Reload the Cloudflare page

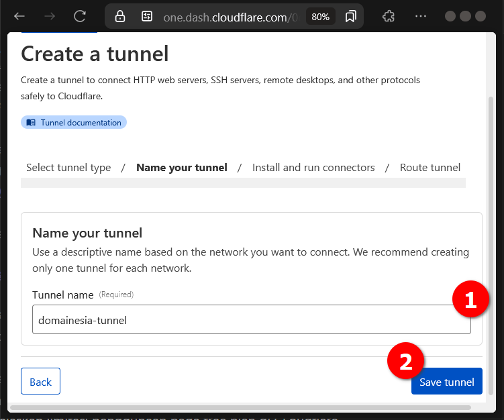(80, 16)
